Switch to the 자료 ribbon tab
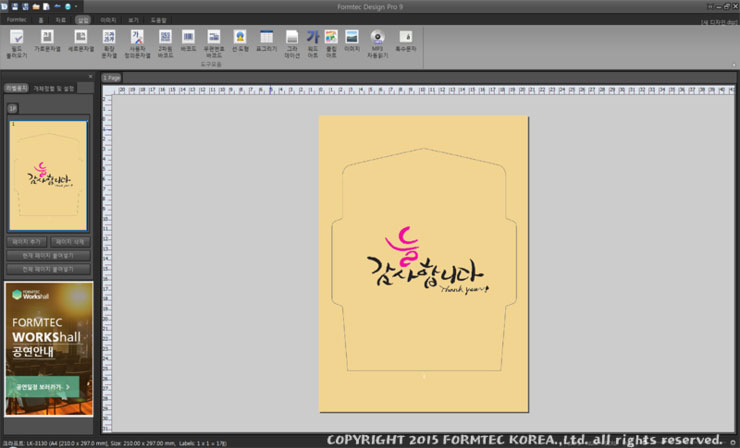The image size is (740, 448). click(x=61, y=20)
